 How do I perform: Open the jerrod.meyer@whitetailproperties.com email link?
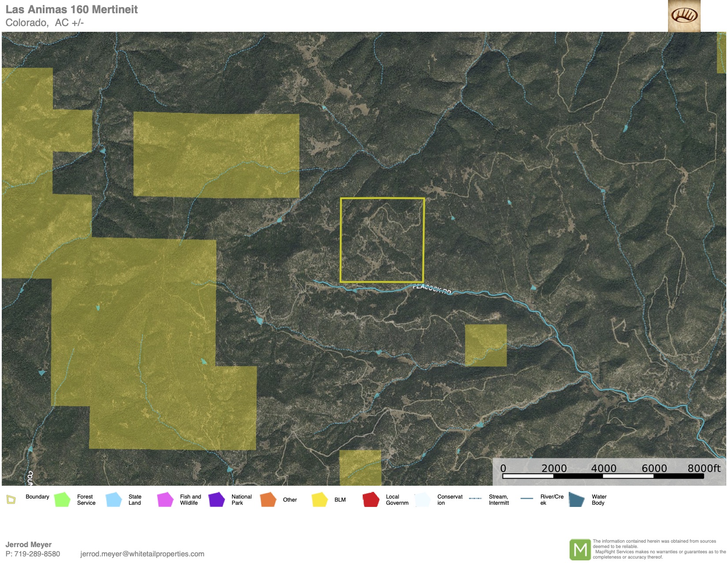[x=142, y=554]
